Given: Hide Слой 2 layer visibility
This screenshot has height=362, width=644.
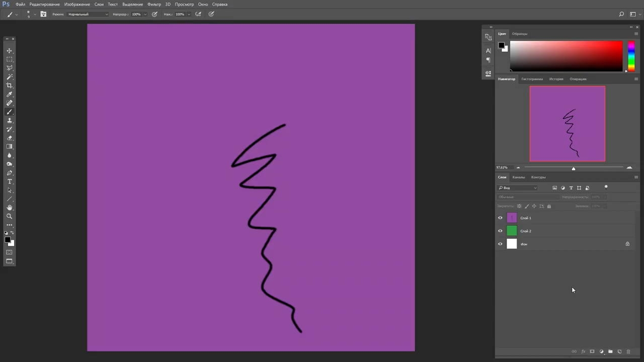Looking at the screenshot, I should (500, 231).
